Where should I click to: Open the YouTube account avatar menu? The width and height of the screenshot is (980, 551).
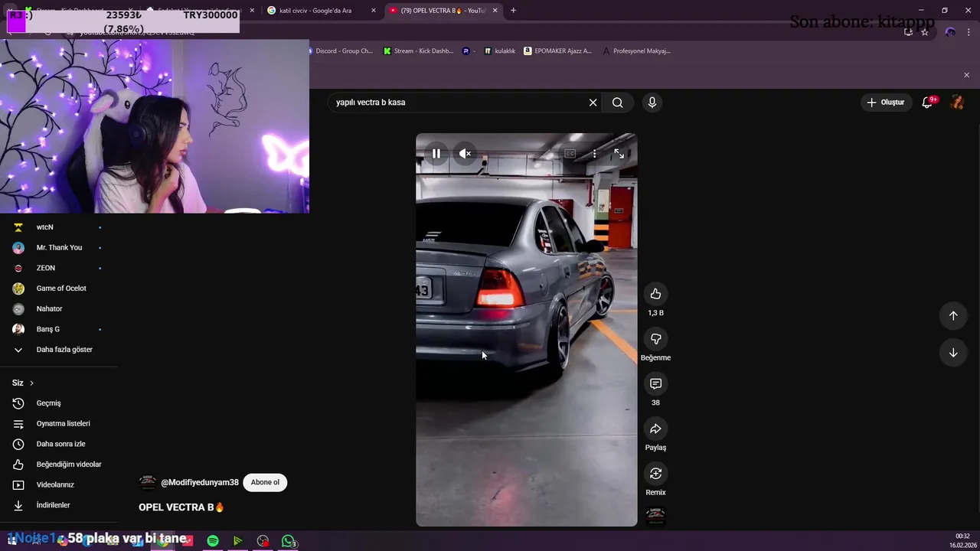(x=957, y=103)
